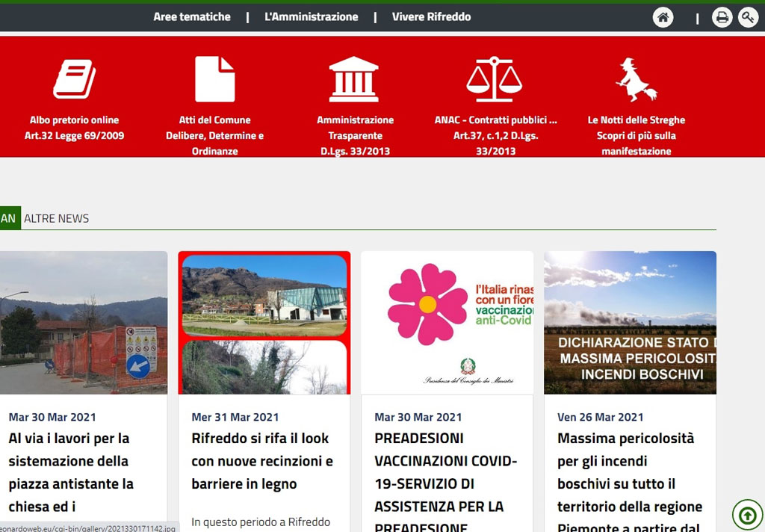Click the red-framed Rifreddo landscape thumbnail
This screenshot has height=532, width=765.
pyautogui.click(x=264, y=323)
